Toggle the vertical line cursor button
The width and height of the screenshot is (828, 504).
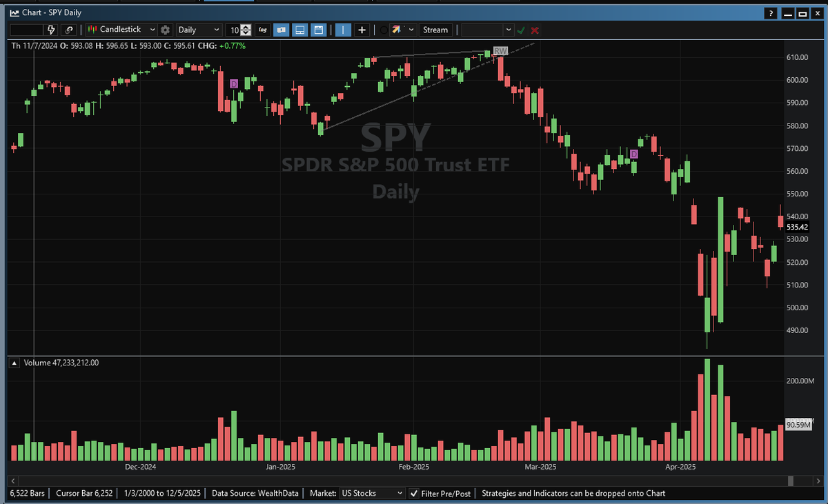click(343, 30)
